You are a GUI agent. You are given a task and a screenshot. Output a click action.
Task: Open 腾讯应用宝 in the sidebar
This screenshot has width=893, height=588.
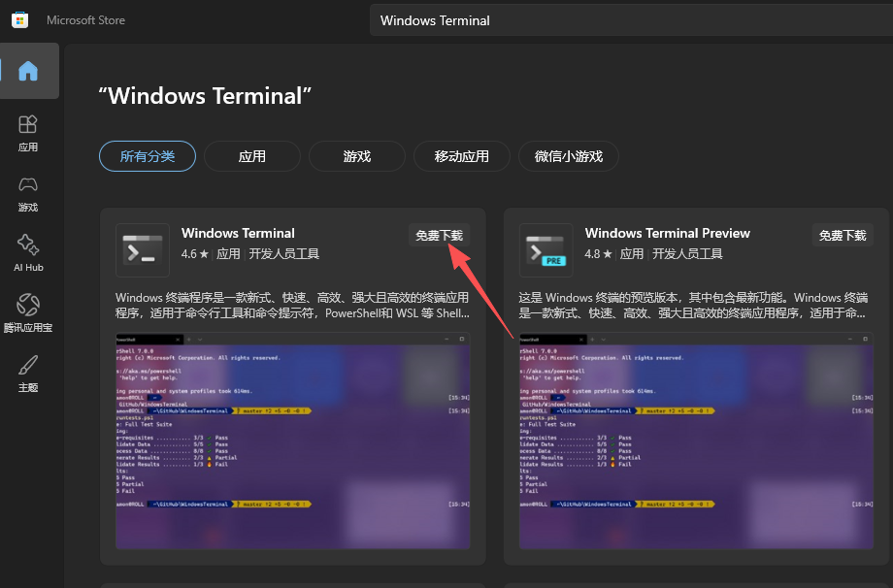tap(28, 313)
